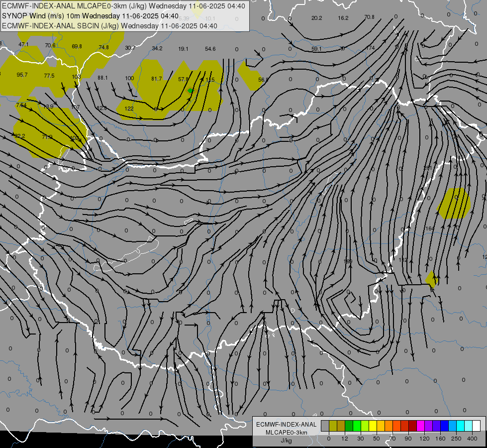Click the map value 32.2
The width and height of the screenshot is (487, 448).
pyautogui.click(x=20, y=136)
